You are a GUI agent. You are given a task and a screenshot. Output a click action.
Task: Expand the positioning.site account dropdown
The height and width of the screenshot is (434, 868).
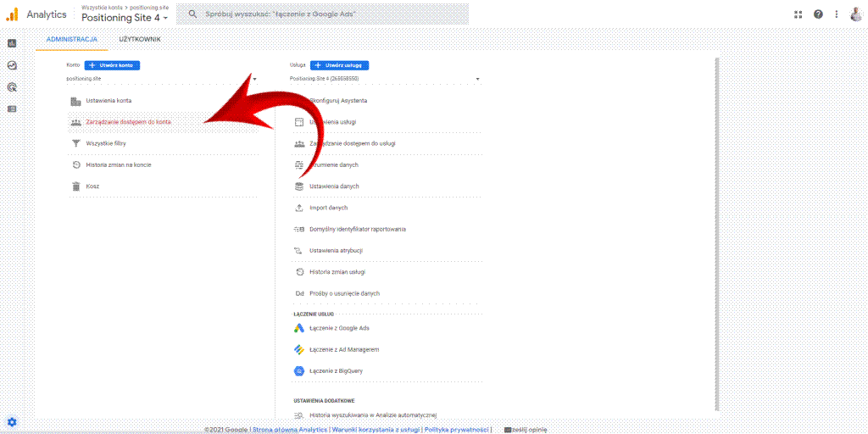click(162, 79)
